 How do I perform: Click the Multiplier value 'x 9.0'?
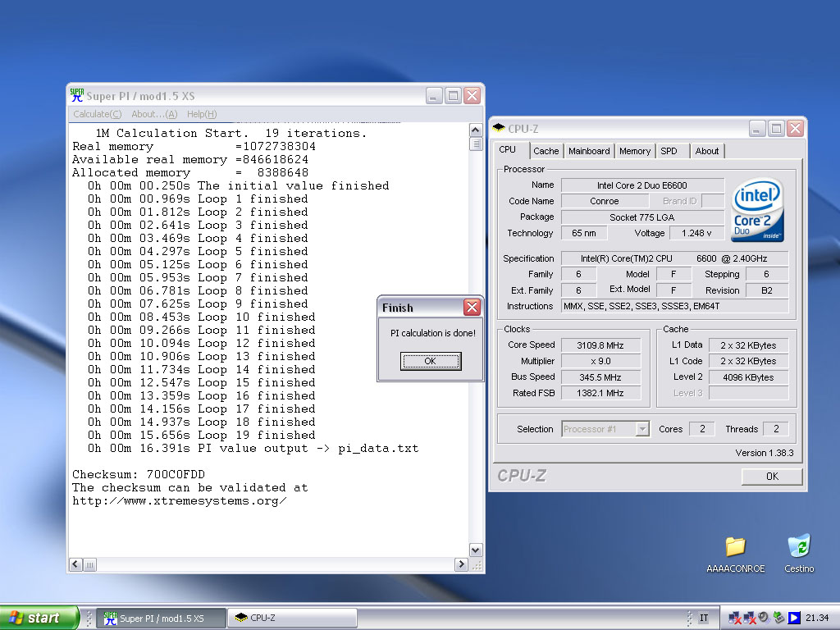click(600, 361)
